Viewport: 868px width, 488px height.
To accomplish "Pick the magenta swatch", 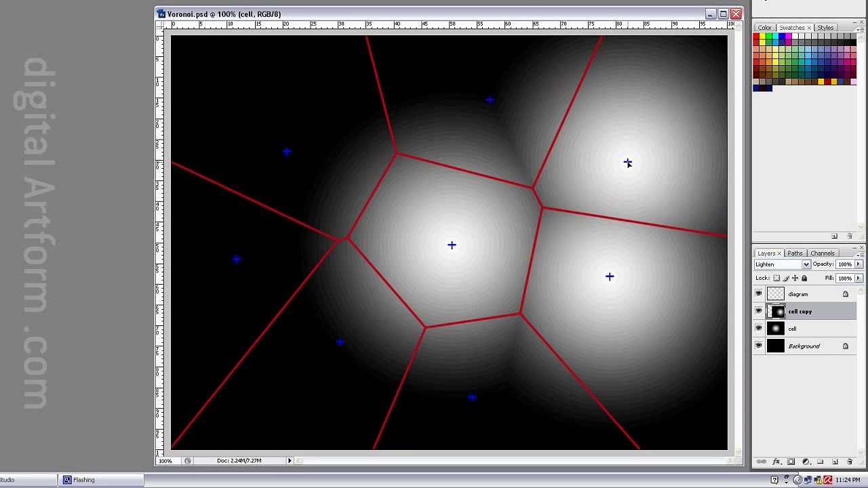I will [x=788, y=36].
